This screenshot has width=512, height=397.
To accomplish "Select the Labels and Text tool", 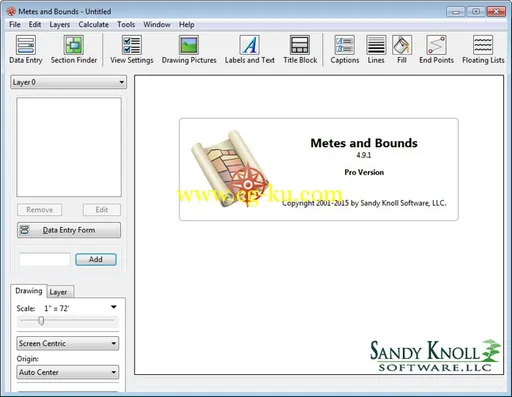I will pos(250,50).
